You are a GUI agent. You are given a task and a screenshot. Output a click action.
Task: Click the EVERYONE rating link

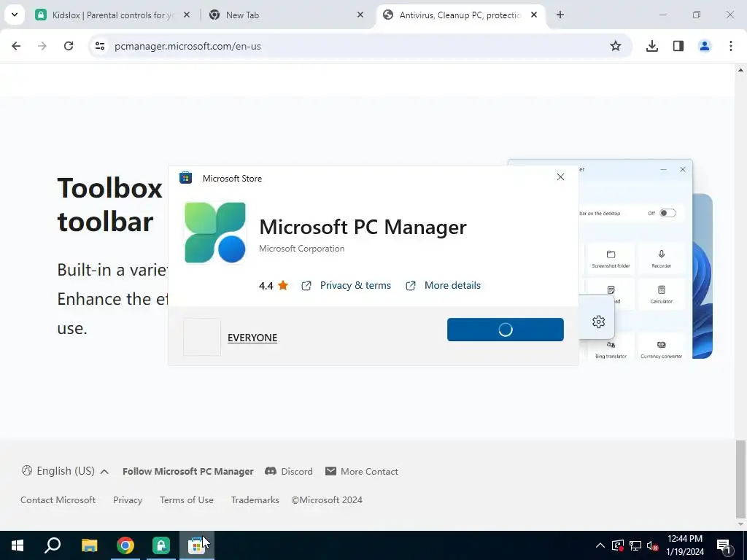click(x=252, y=338)
